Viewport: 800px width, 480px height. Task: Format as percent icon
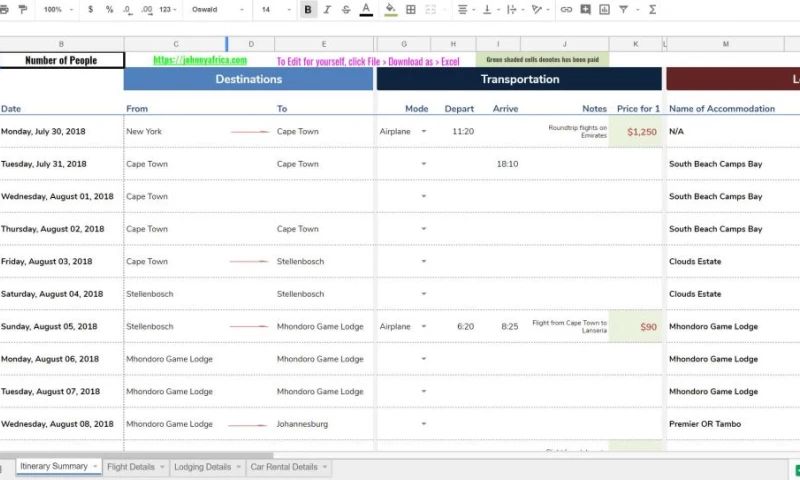point(109,9)
